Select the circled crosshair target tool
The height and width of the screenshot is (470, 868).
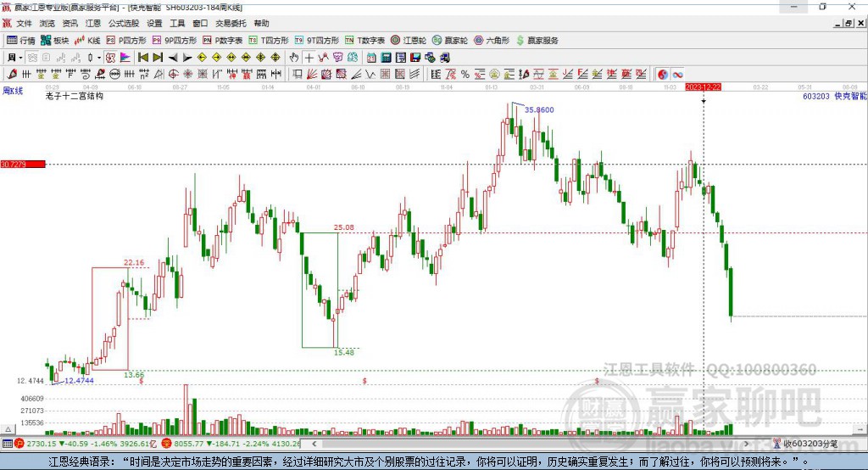173,75
